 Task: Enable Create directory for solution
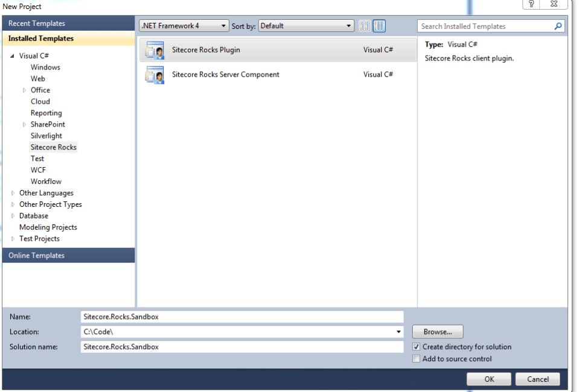(x=416, y=347)
